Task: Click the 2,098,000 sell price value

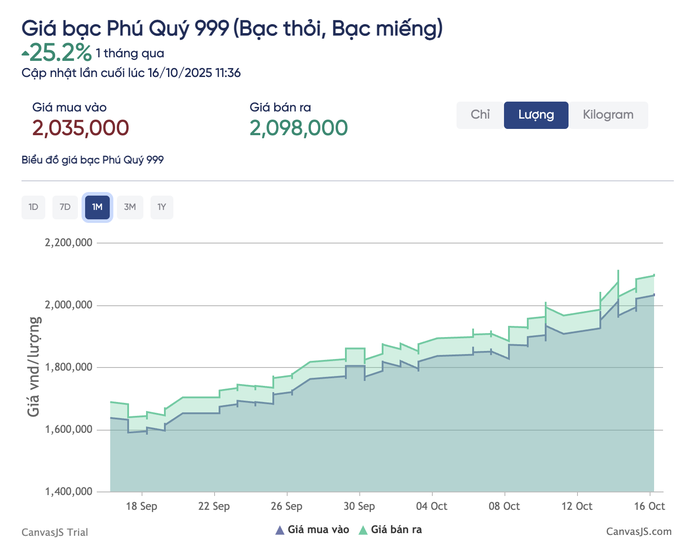Action: click(299, 128)
